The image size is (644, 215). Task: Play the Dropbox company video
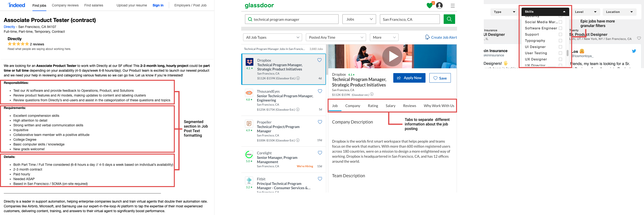392,56
